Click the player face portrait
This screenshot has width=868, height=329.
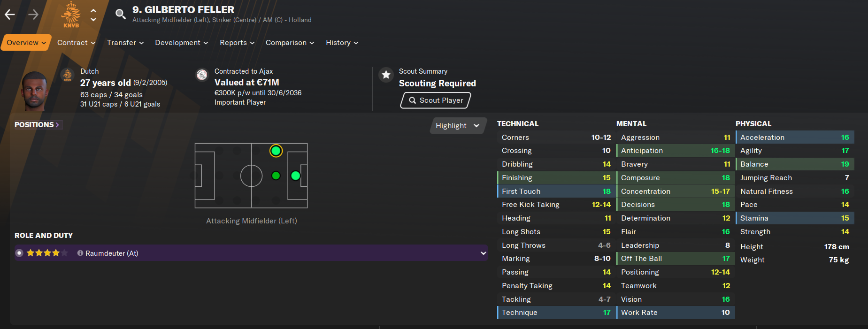34,91
